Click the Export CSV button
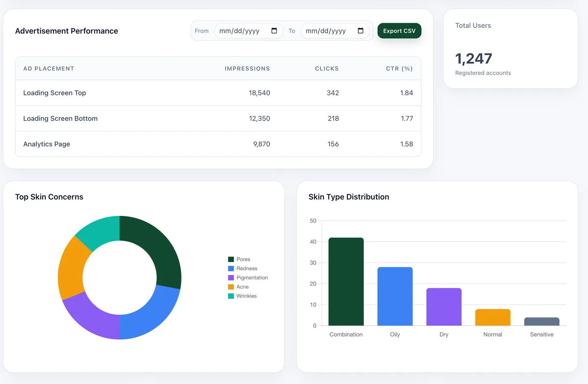This screenshot has width=588, height=384. pyautogui.click(x=399, y=31)
